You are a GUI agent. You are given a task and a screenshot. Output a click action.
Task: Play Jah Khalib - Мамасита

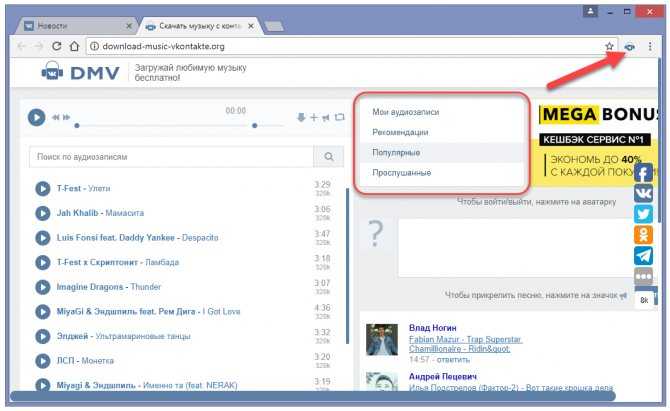click(43, 213)
